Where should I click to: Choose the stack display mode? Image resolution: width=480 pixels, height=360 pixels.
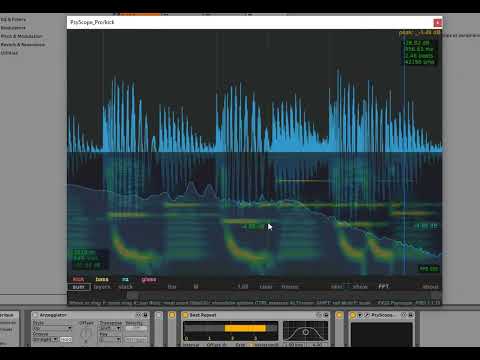click(x=126, y=287)
